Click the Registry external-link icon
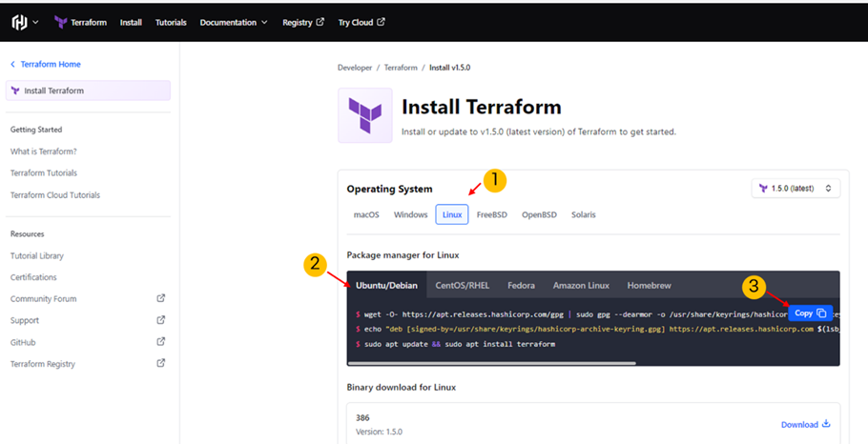 point(320,22)
